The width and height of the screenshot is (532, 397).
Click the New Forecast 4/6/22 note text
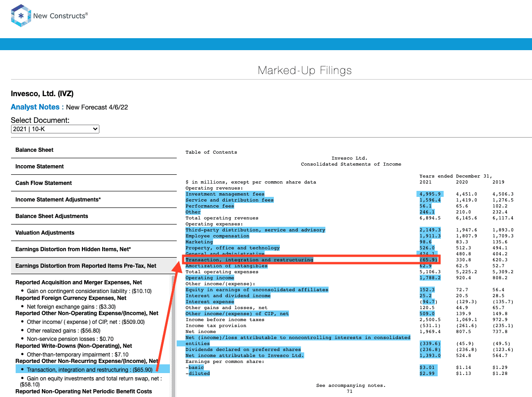point(97,108)
